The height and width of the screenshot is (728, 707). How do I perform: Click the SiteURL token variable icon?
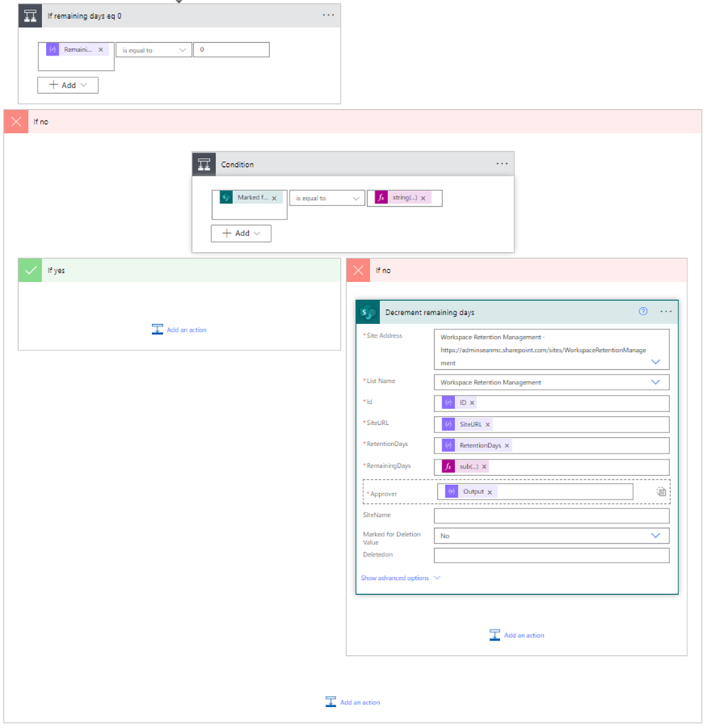448,424
